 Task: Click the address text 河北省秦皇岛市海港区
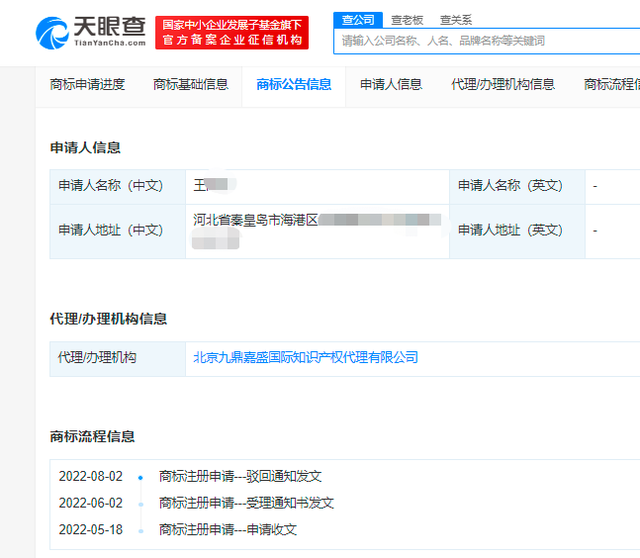(256, 220)
